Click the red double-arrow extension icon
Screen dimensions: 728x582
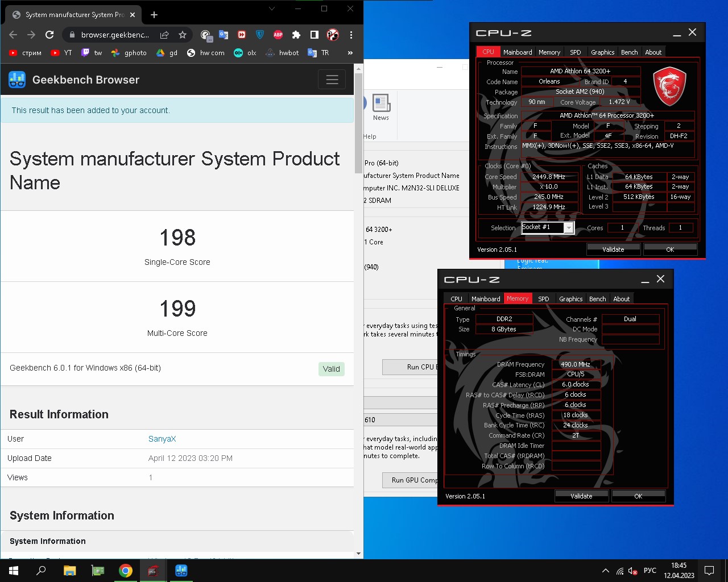coord(242,35)
